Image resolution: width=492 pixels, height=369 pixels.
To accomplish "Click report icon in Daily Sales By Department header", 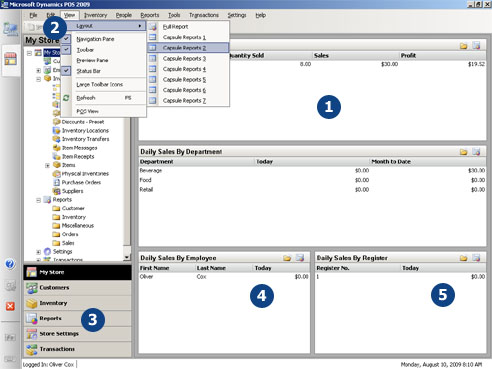I will click(476, 152).
